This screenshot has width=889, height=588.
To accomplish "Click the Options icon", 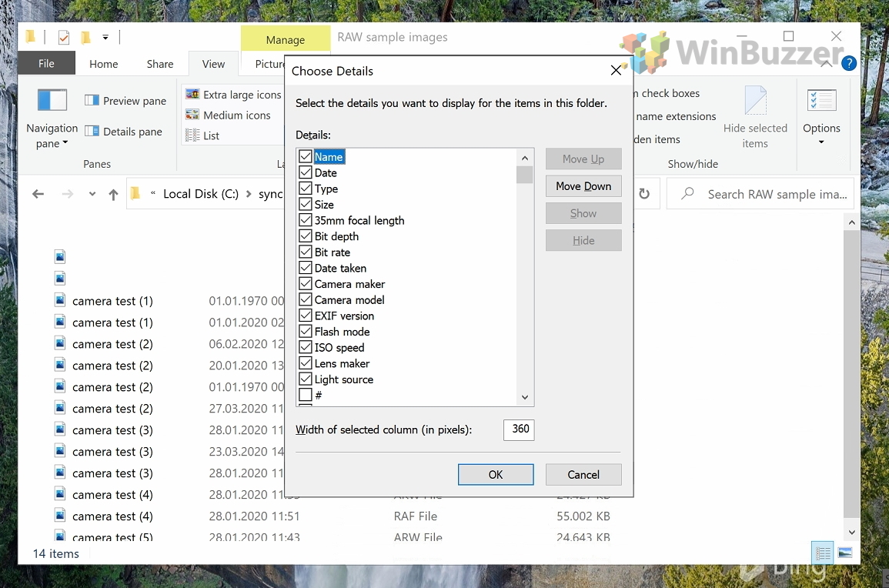I will [x=821, y=101].
